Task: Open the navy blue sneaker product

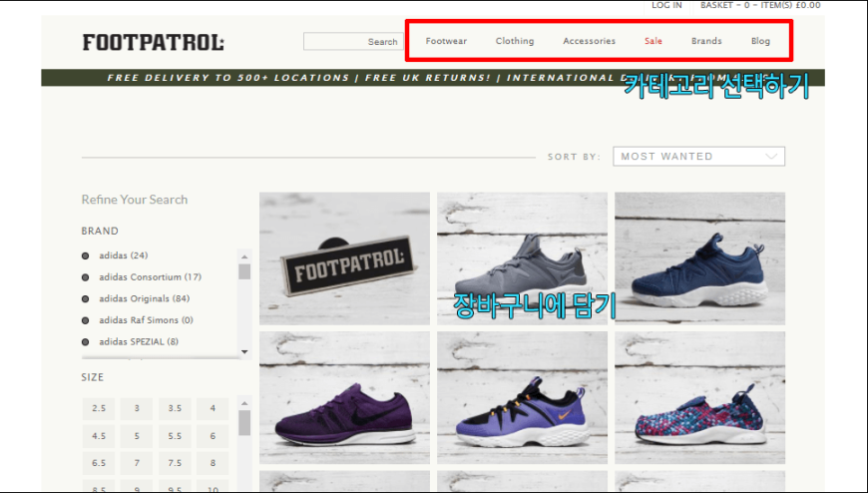Action: tap(699, 258)
